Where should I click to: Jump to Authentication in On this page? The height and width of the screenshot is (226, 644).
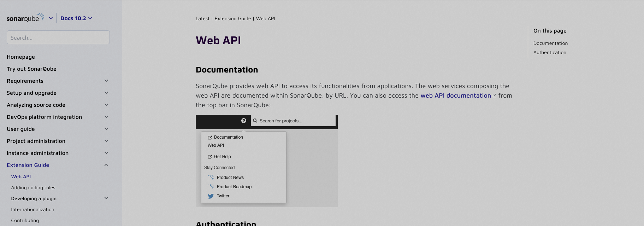click(550, 53)
